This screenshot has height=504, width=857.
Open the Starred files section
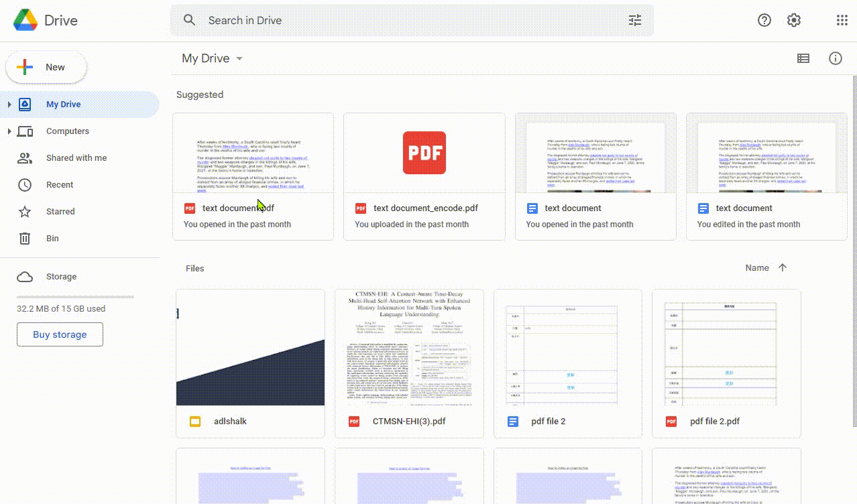[60, 211]
